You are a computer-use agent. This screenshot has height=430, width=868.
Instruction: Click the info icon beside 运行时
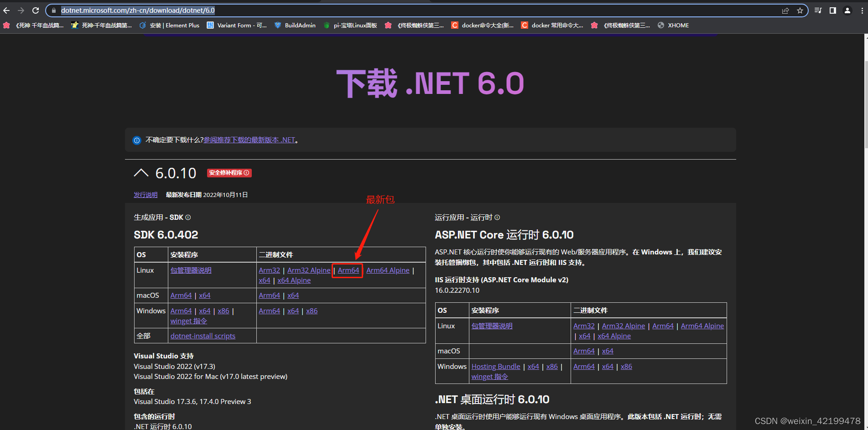497,218
